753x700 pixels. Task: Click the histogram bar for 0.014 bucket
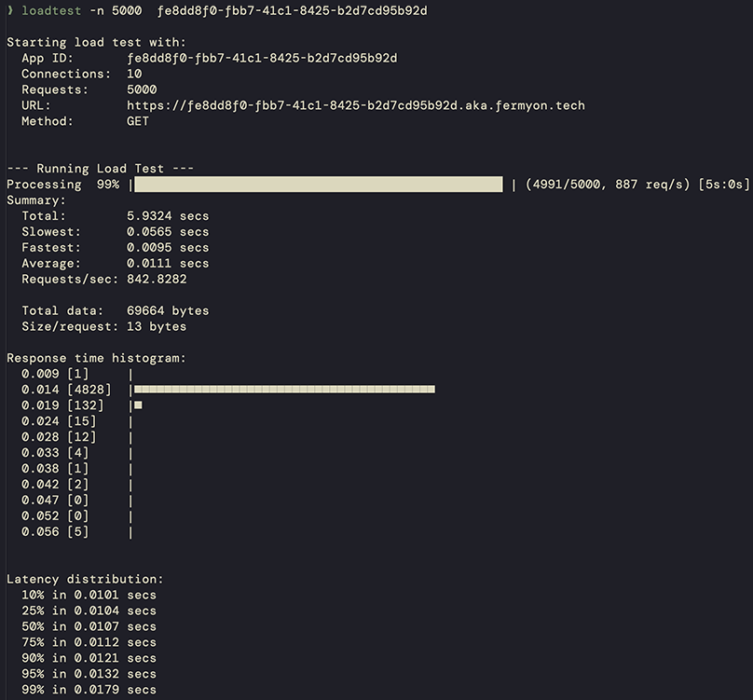[x=285, y=390]
